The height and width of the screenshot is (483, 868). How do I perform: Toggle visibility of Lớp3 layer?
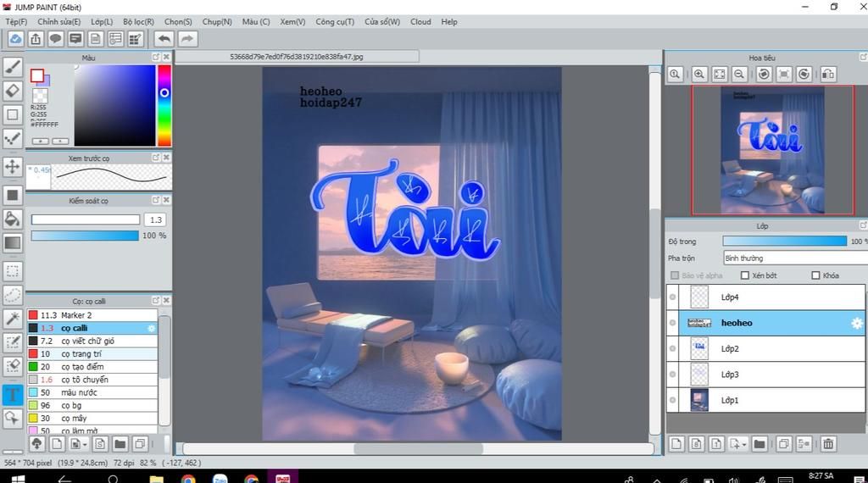click(672, 375)
